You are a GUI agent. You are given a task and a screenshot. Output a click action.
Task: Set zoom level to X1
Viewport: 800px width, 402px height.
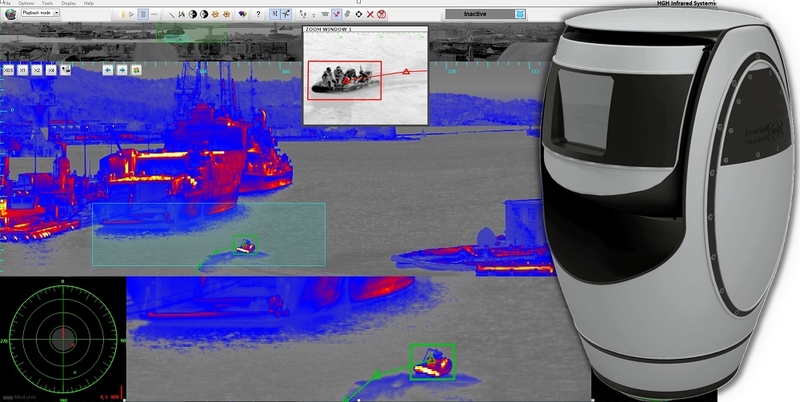click(23, 71)
